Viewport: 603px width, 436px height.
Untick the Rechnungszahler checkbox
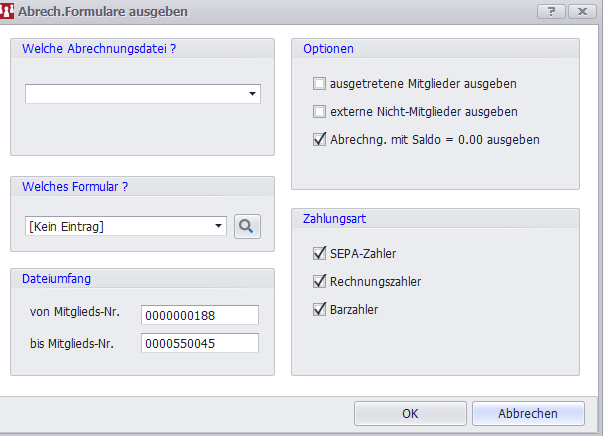(320, 281)
